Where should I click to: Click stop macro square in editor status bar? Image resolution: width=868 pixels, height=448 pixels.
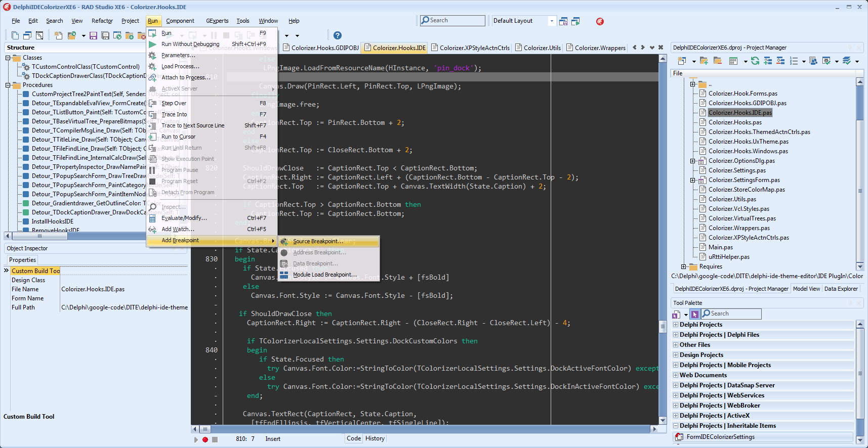click(215, 439)
